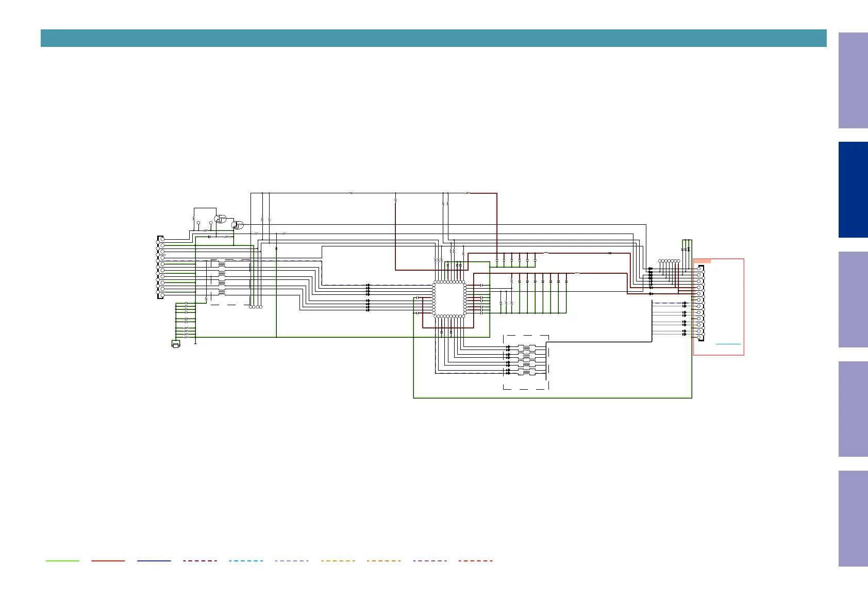The image size is (868, 614).
Task: Select the solid red line in the legend
Action: click(108, 560)
